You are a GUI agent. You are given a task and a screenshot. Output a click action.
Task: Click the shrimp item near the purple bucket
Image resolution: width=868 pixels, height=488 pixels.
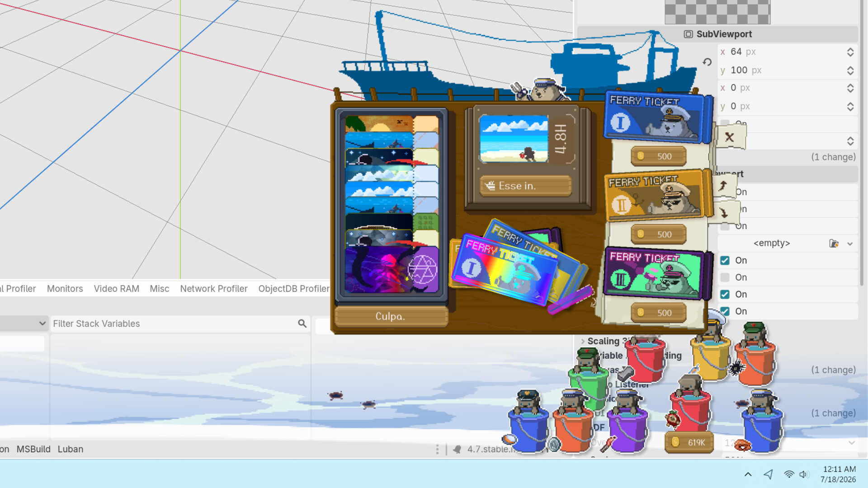coord(608,444)
